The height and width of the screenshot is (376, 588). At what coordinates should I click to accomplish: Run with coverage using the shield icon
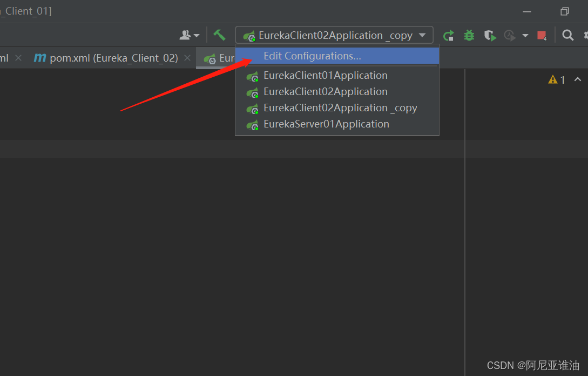[490, 36]
